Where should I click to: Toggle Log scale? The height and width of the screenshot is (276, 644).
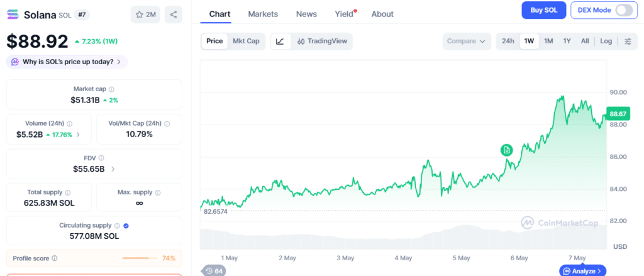pos(606,41)
